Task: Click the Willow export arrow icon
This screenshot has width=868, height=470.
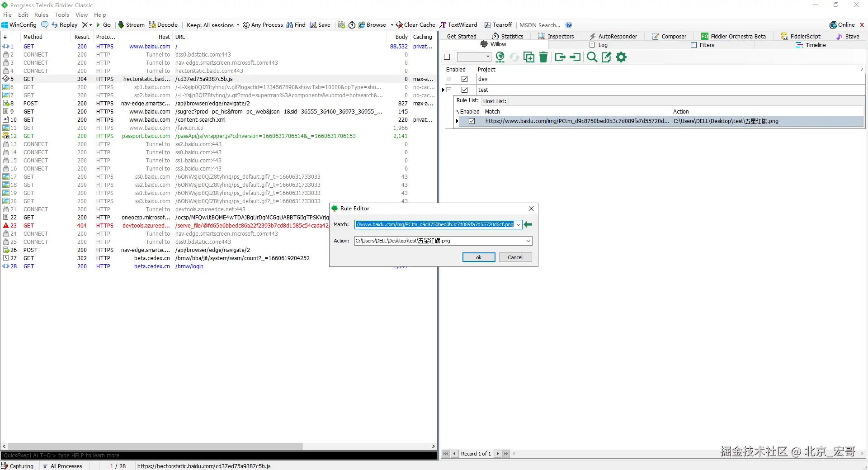Action: pos(560,57)
